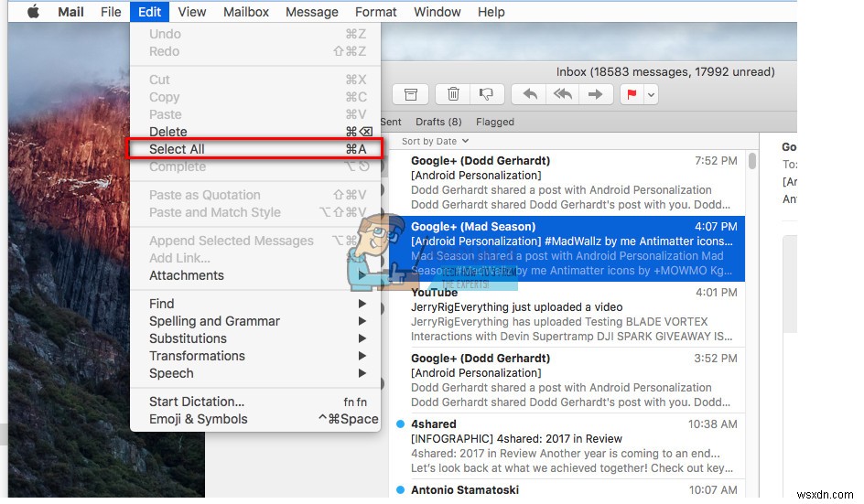Screen dimensions: 864x504
Task: Click the unread dot beside 4shared
Action: click(x=401, y=424)
